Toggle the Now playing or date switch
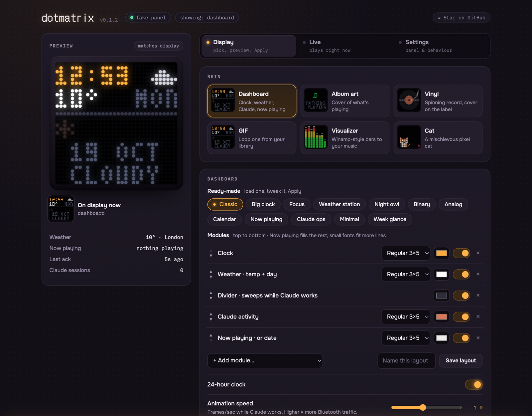This screenshot has height=416, width=532. pyautogui.click(x=462, y=338)
